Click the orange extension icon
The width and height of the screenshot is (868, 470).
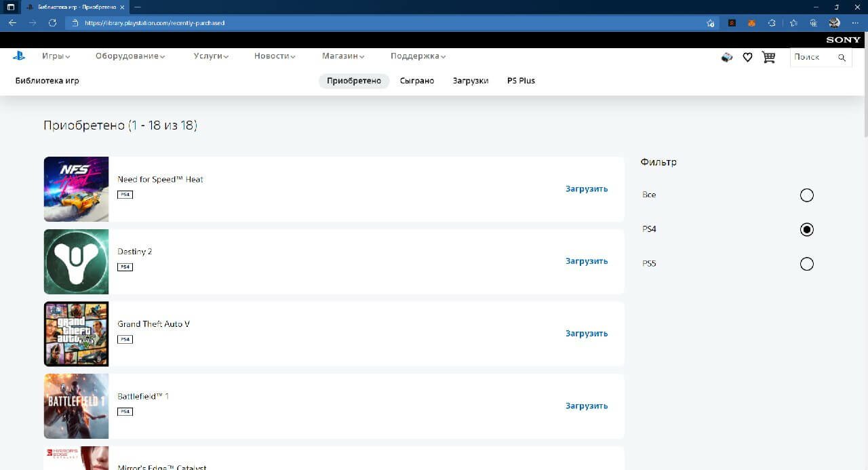click(x=751, y=22)
